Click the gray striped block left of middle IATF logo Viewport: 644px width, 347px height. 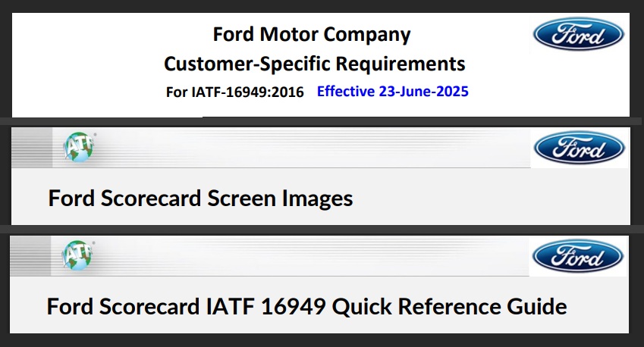click(x=32, y=148)
